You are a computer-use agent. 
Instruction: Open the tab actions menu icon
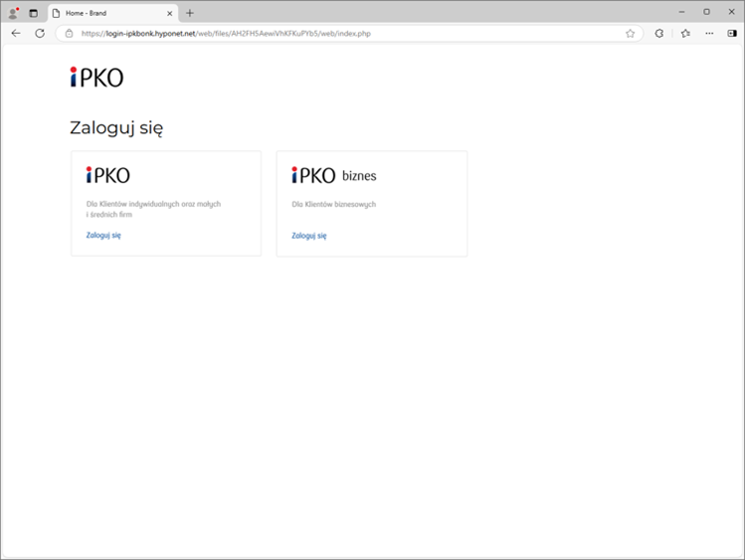(33, 13)
